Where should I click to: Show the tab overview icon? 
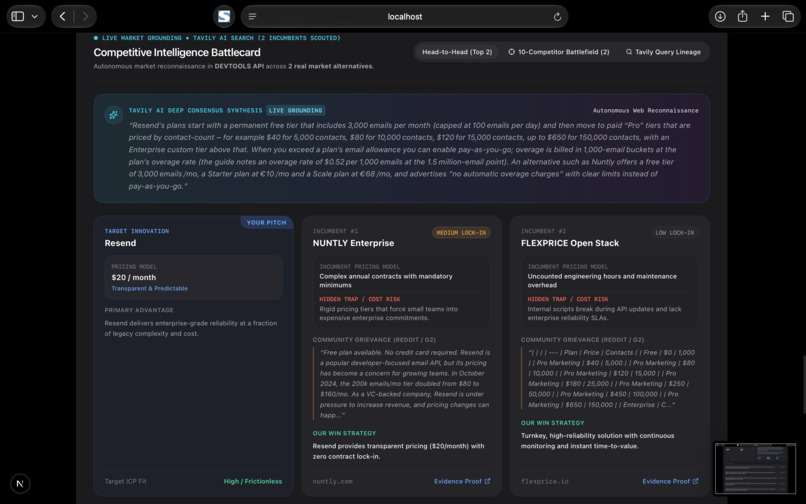(787, 16)
